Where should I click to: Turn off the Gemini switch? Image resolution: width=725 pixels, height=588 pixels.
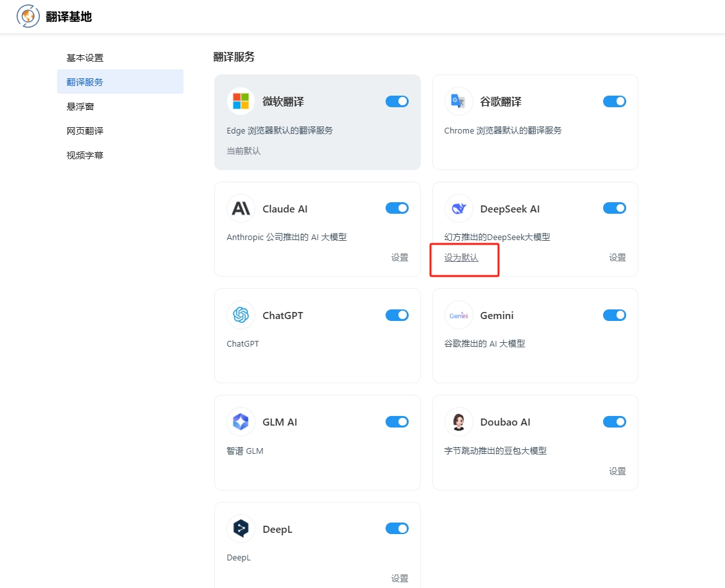point(615,315)
